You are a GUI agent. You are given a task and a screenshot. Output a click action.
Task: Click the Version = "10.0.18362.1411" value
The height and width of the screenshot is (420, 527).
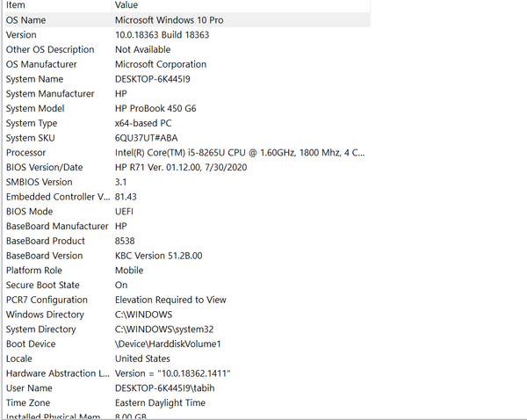click(173, 373)
